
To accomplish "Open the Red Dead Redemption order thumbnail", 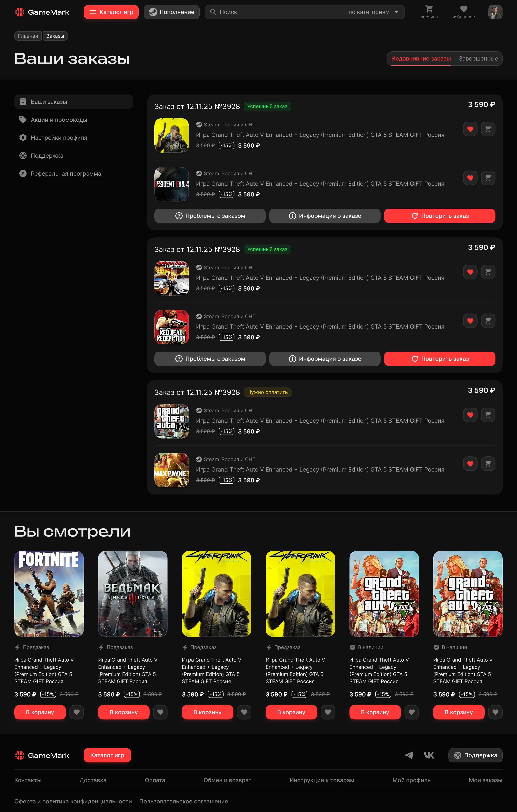I will pyautogui.click(x=172, y=327).
